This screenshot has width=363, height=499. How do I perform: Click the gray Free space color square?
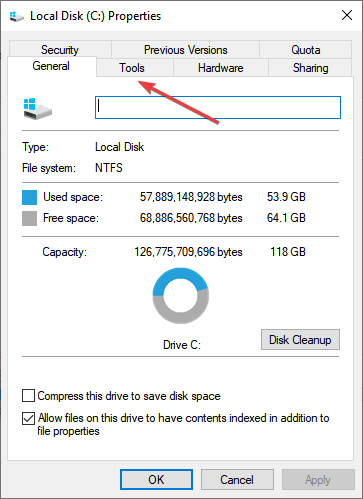pos(29,219)
